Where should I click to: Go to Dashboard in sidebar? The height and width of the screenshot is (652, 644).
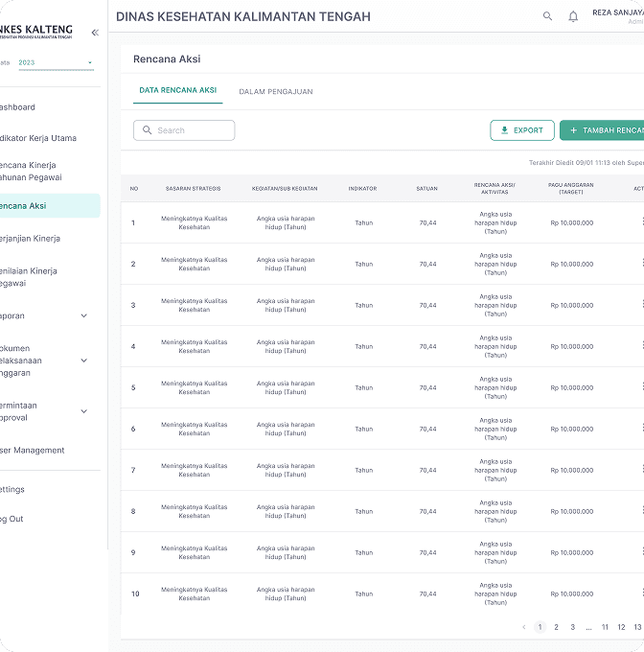point(17,107)
